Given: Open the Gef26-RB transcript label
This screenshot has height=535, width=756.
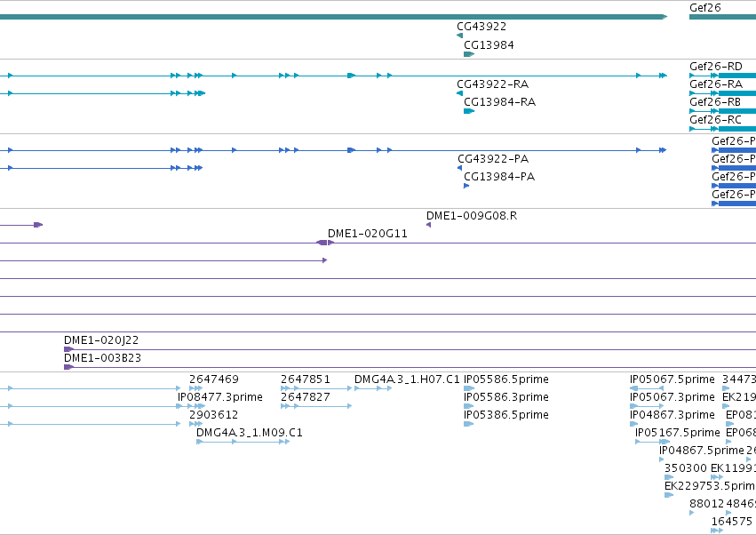Looking at the screenshot, I should point(715,102).
